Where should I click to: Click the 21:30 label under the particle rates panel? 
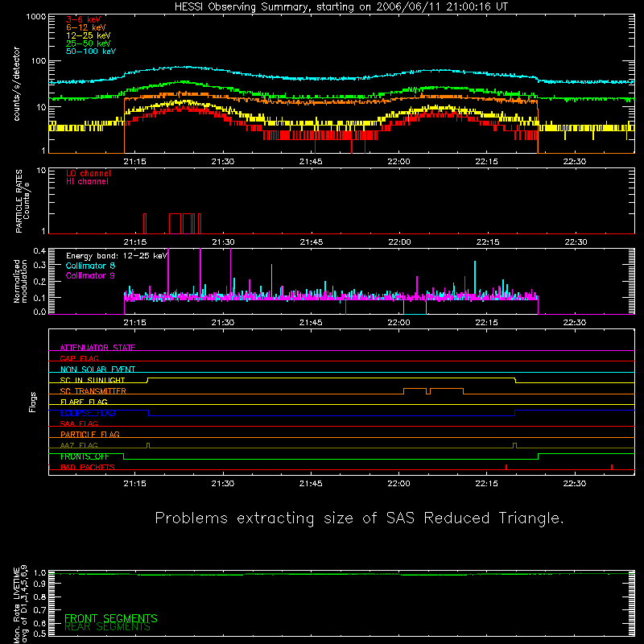point(223,242)
